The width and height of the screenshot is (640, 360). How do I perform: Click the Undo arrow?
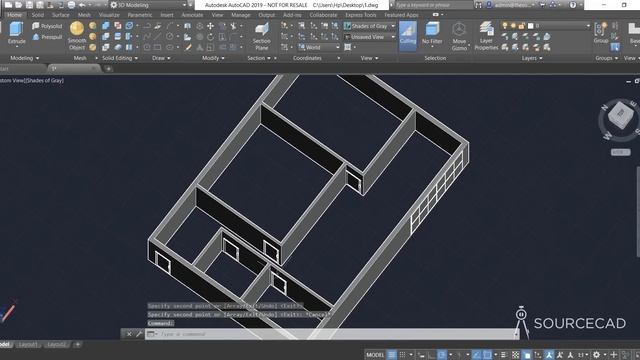pyautogui.click(x=82, y=5)
